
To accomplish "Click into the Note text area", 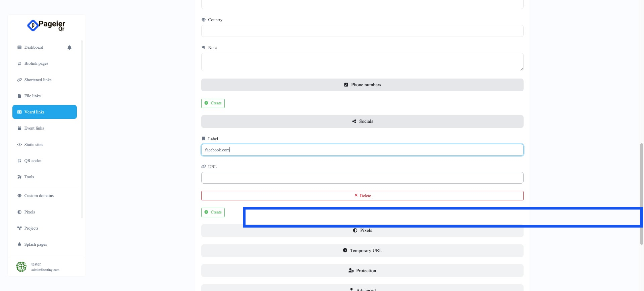I will [x=362, y=62].
